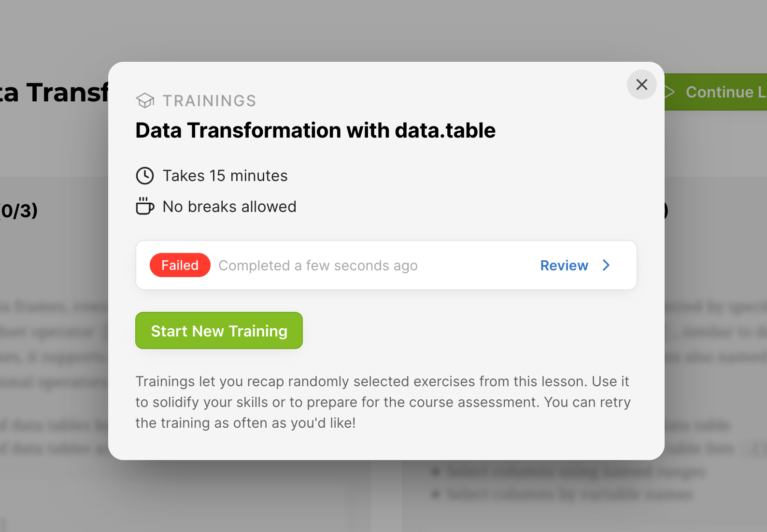Image resolution: width=767 pixels, height=532 pixels.
Task: Click the play arrow icon on Continue button
Action: (x=669, y=92)
